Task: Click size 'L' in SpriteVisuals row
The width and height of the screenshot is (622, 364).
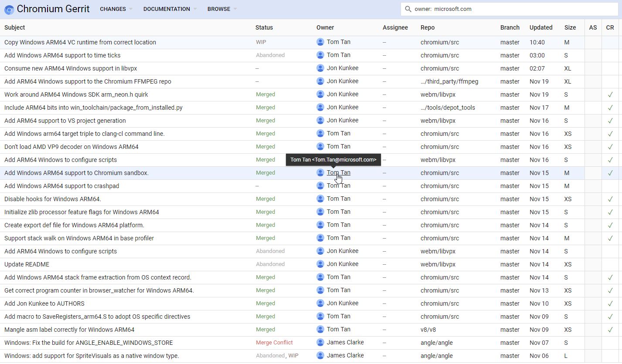Action: point(566,356)
